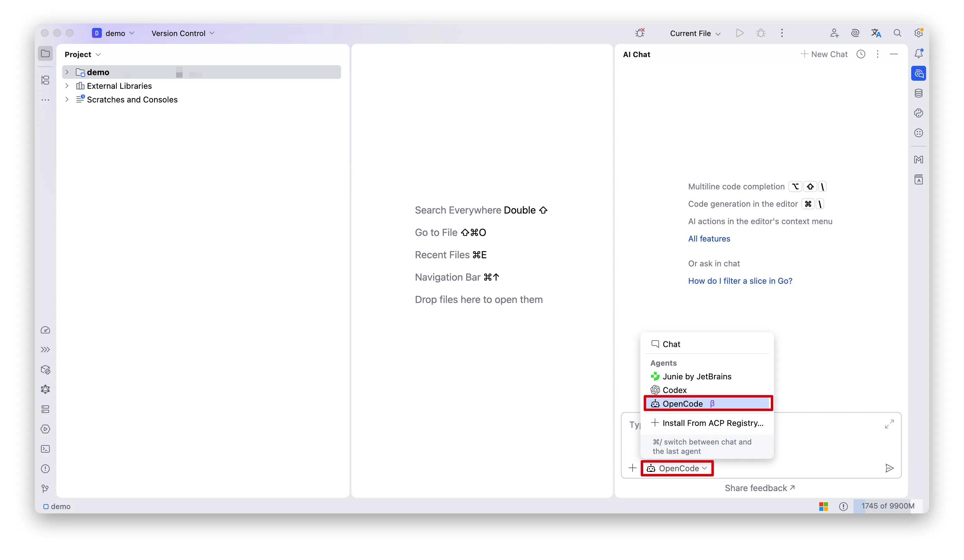Click demo in the status bar breadcrumb
This screenshot has width=964, height=560.
[x=57, y=507]
